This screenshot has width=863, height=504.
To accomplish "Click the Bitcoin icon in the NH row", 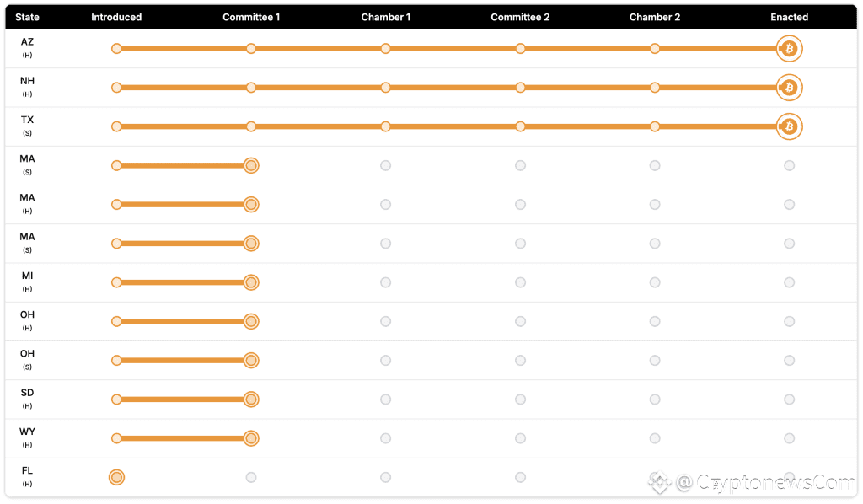I will [x=789, y=88].
